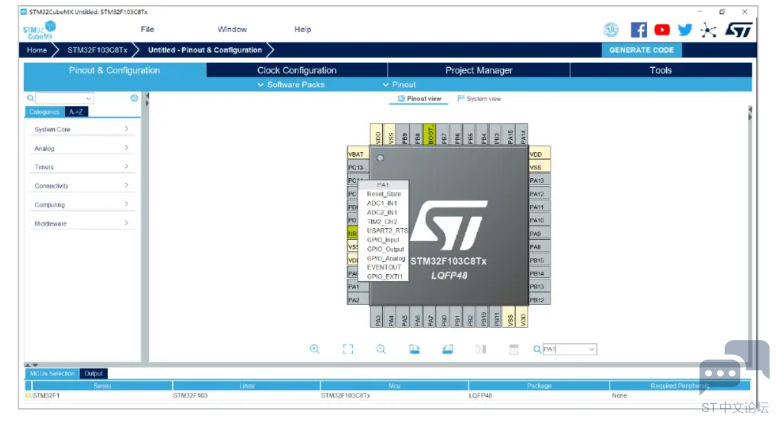Click pin PA13 on the chip
This screenshot has height=423, width=778.
(x=539, y=181)
